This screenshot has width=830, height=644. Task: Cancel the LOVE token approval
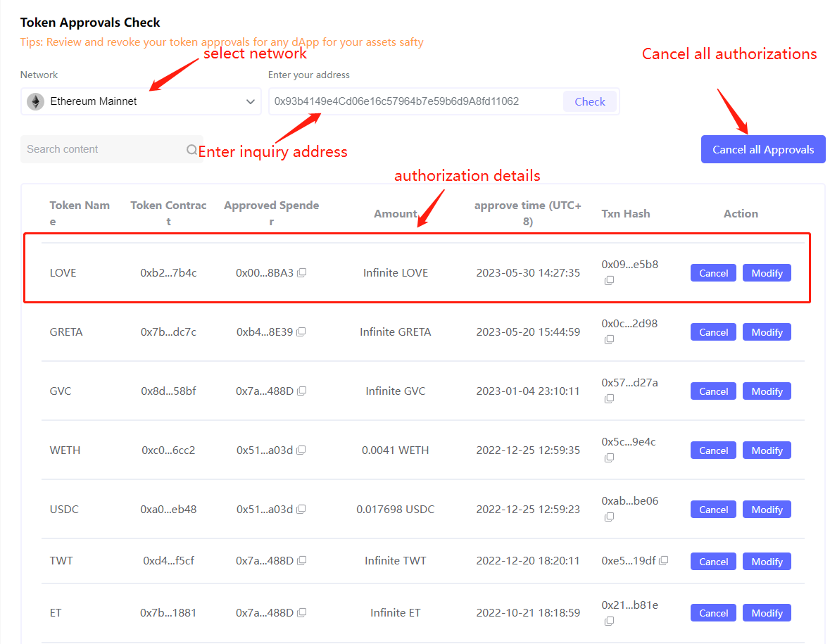click(713, 273)
